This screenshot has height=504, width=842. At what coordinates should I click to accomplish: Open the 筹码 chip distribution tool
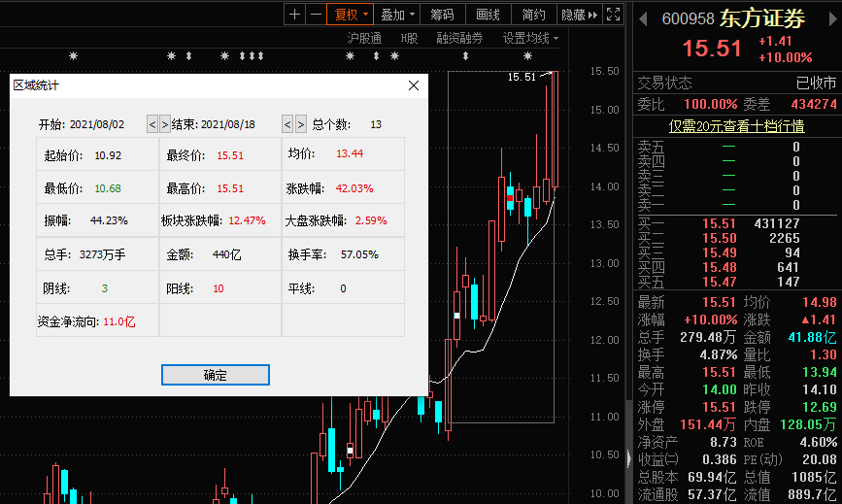(x=442, y=15)
